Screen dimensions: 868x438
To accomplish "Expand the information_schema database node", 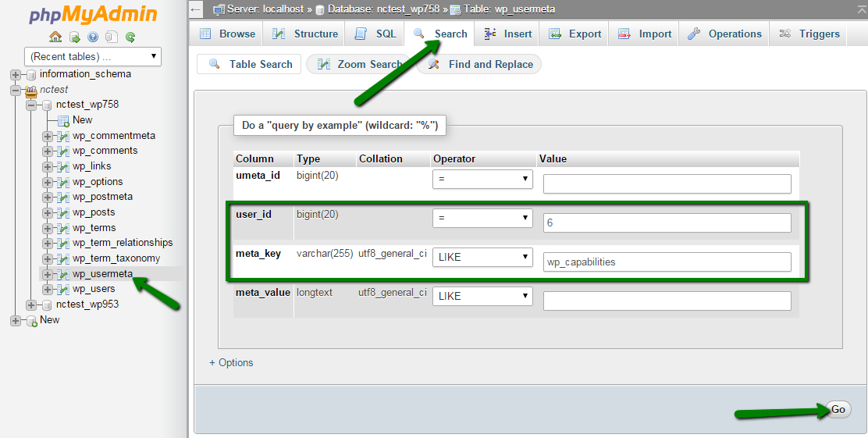I will click(x=16, y=75).
